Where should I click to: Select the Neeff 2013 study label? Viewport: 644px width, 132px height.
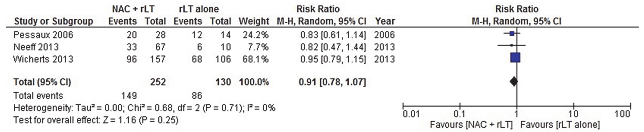36,47
